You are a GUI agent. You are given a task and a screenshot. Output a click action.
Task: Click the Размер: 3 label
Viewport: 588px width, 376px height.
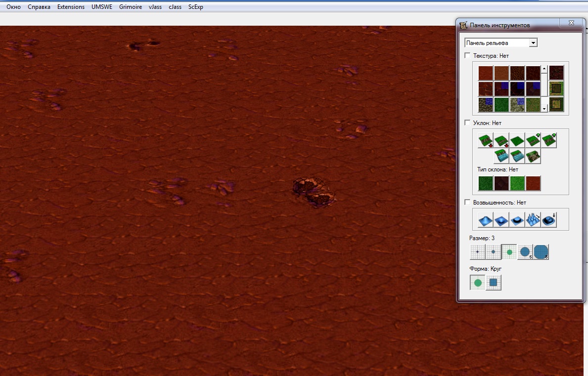coord(482,238)
